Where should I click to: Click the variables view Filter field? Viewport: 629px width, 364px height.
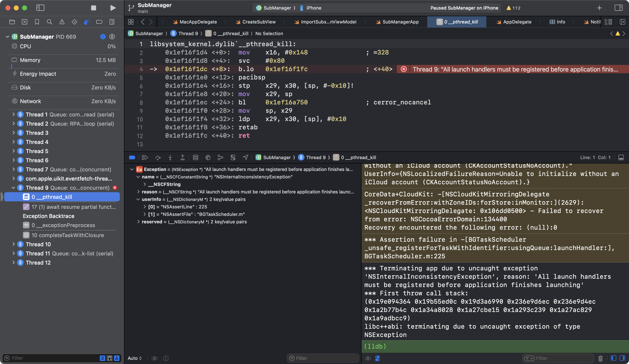point(323,358)
